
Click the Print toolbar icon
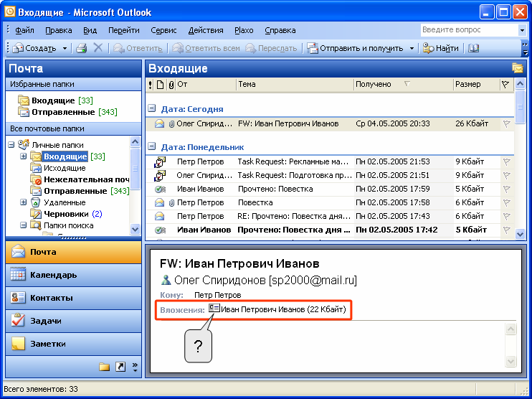tap(82, 48)
